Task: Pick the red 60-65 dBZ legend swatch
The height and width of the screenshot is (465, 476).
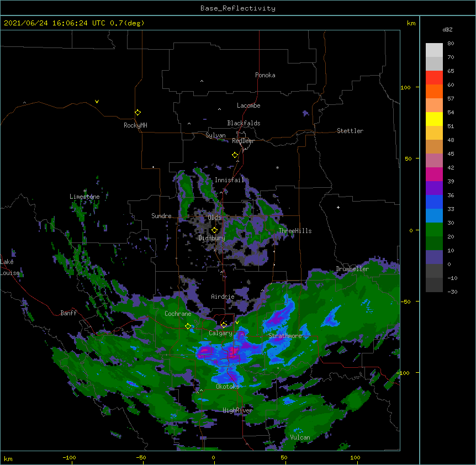Action: 434,77
